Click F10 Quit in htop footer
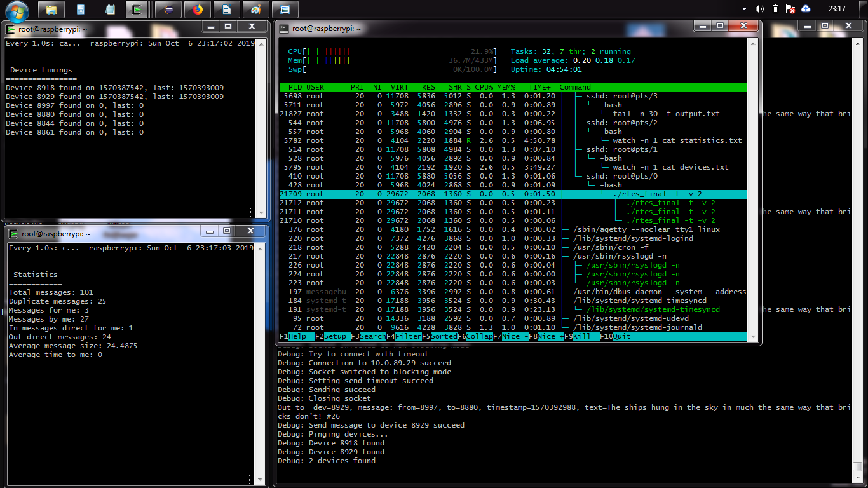This screenshot has width=868, height=488. (623, 336)
